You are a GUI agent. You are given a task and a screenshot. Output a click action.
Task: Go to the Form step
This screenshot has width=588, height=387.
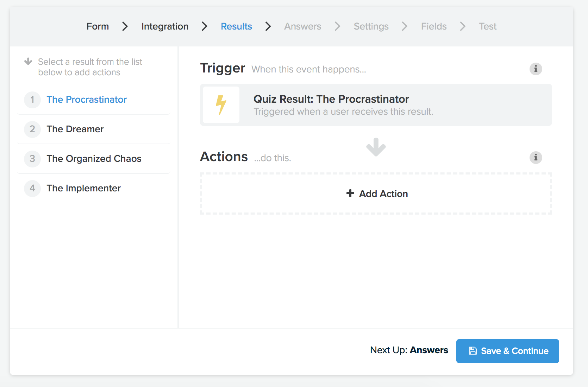98,26
